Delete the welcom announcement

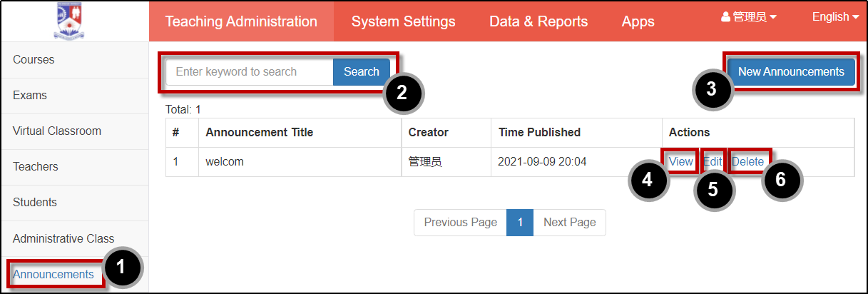point(748,162)
